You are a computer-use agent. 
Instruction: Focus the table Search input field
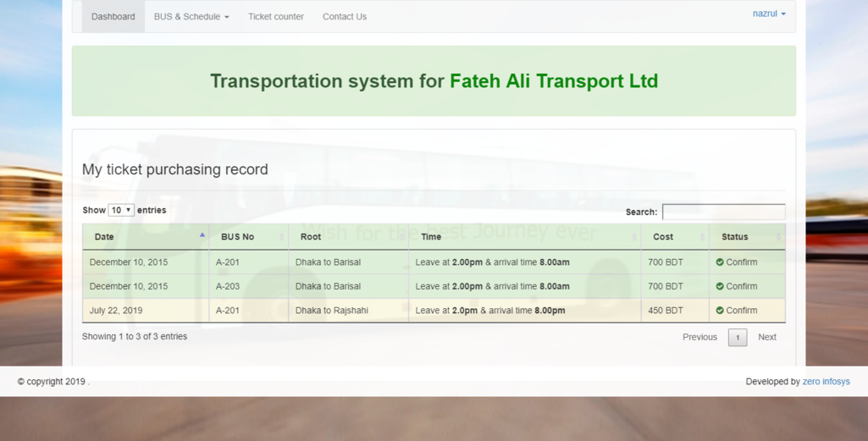coord(723,212)
